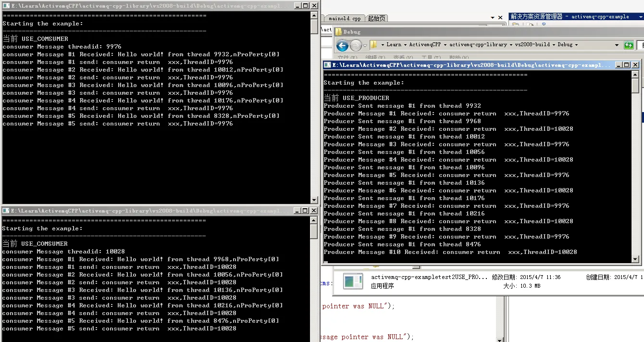Click the vs2008-build breadcrumb segment
This screenshot has width=644, height=342.
pyautogui.click(x=532, y=45)
